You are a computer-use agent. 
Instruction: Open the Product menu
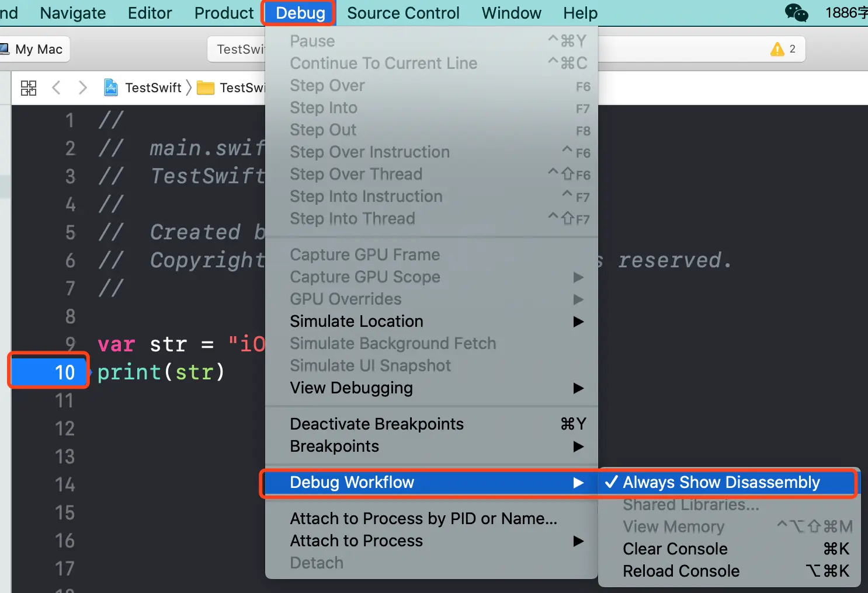tap(224, 13)
